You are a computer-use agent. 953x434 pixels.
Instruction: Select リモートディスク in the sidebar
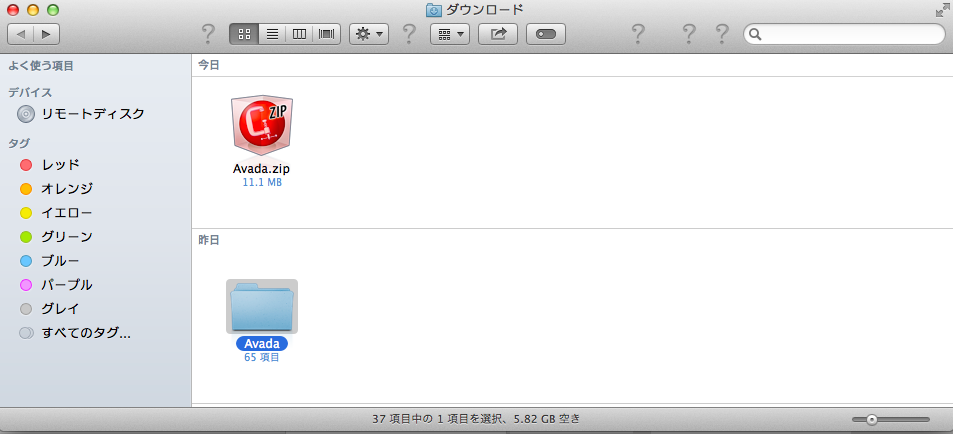tap(95, 114)
